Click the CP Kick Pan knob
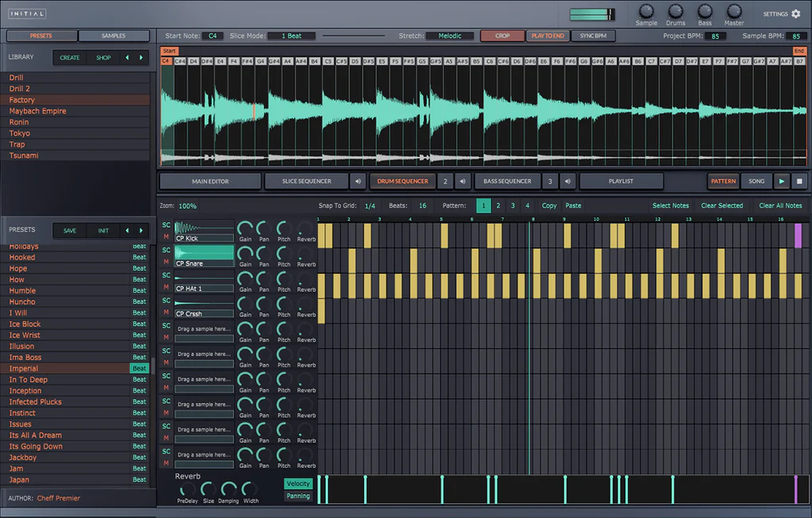812x518 pixels. pyautogui.click(x=264, y=228)
